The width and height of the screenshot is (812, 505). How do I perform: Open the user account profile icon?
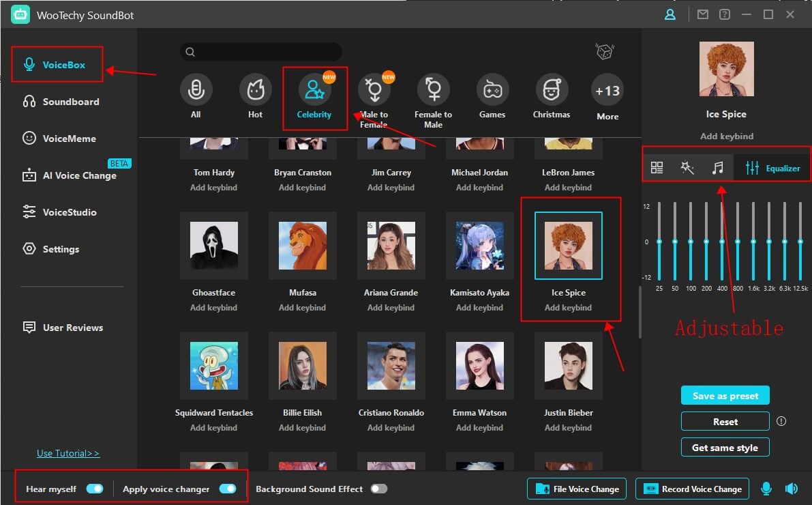670,14
